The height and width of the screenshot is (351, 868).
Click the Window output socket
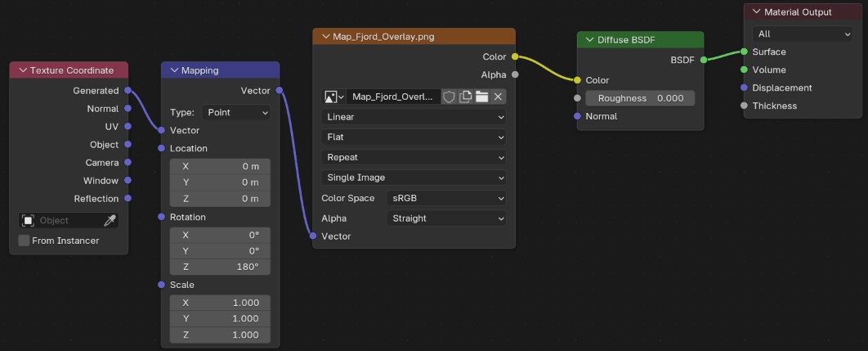pyautogui.click(x=128, y=180)
